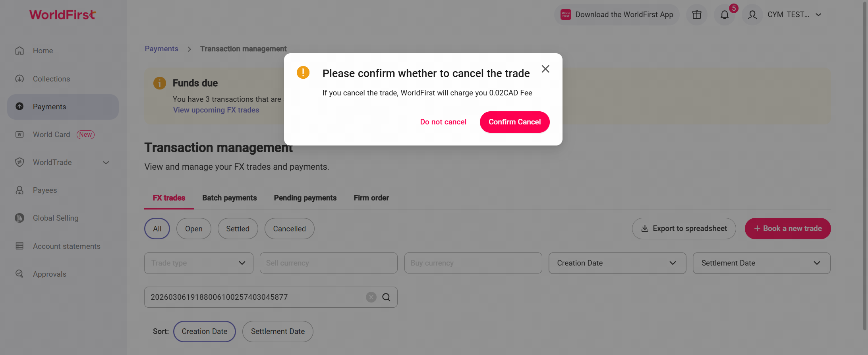Image resolution: width=868 pixels, height=355 pixels.
Task: Click the WorldFirst logo
Action: [x=62, y=15]
